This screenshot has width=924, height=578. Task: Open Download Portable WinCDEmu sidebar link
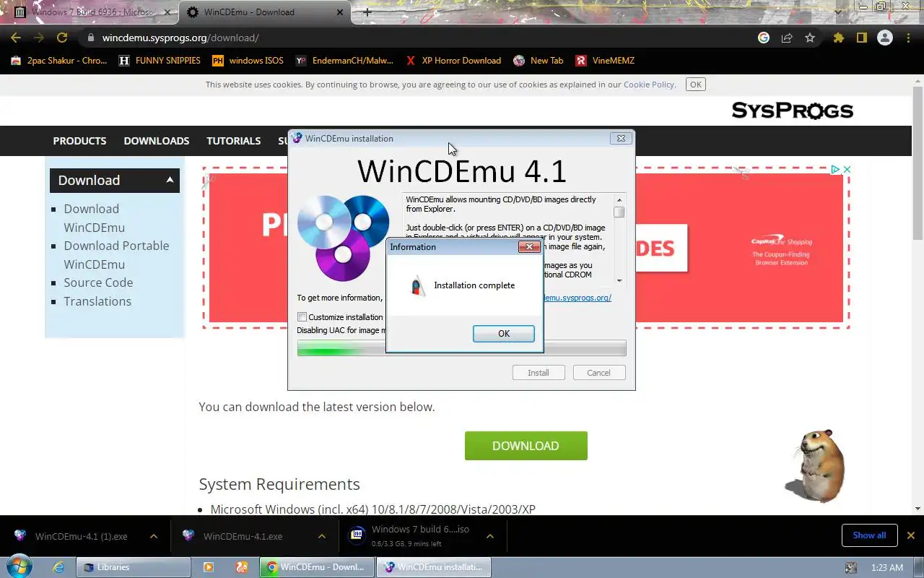click(x=116, y=255)
